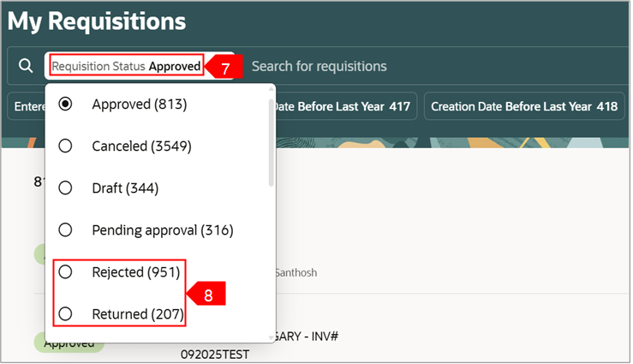The image size is (633, 364).
Task: Click the Canceled (3549) option label
Action: (x=141, y=146)
